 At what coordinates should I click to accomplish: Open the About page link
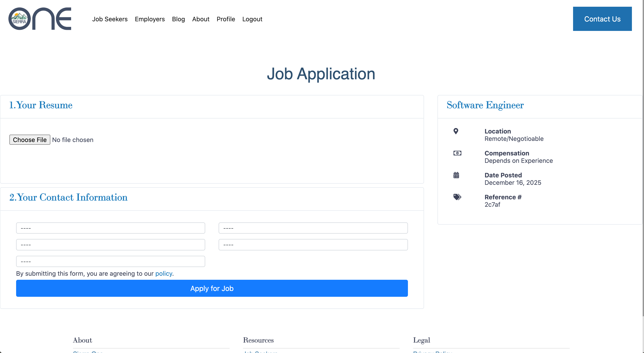(200, 19)
